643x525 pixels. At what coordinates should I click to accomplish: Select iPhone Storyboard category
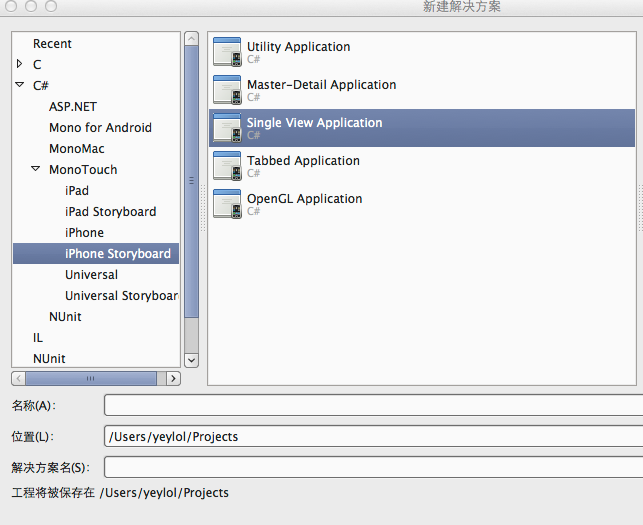point(96,253)
